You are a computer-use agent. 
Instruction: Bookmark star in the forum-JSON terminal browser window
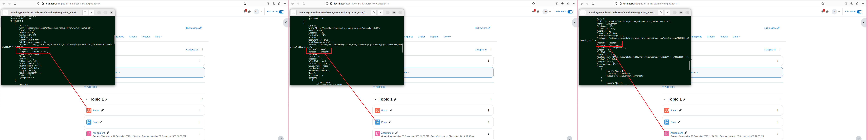245,4
